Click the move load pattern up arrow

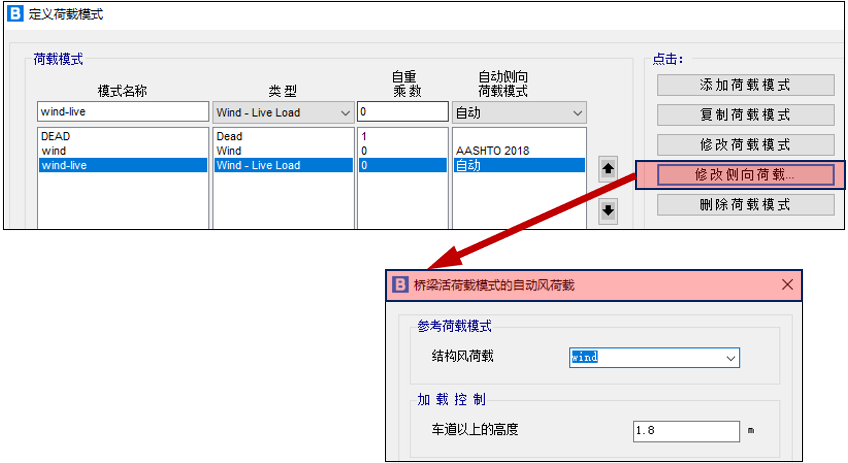click(608, 170)
